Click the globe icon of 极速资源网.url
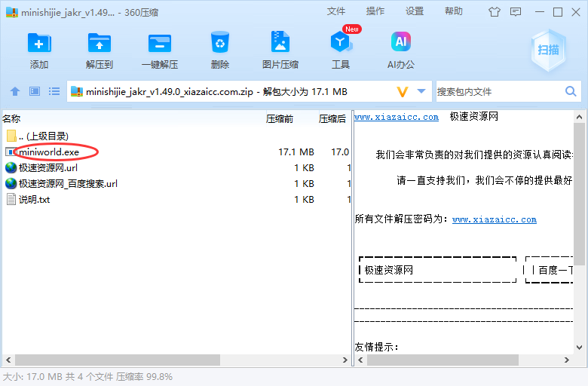Image resolution: width=588 pixels, height=386 pixels. pyautogui.click(x=11, y=167)
